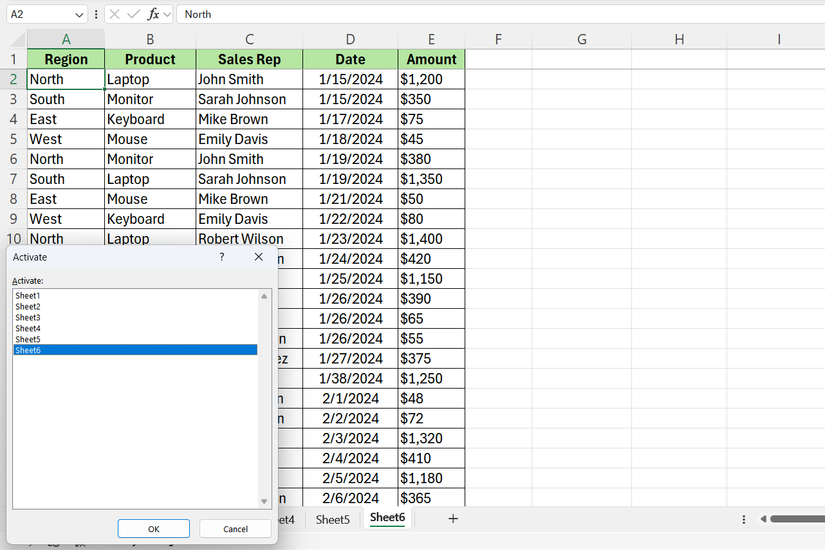Click the sheet list scroll down arrow
Screen dimensions: 825x550
264,502
